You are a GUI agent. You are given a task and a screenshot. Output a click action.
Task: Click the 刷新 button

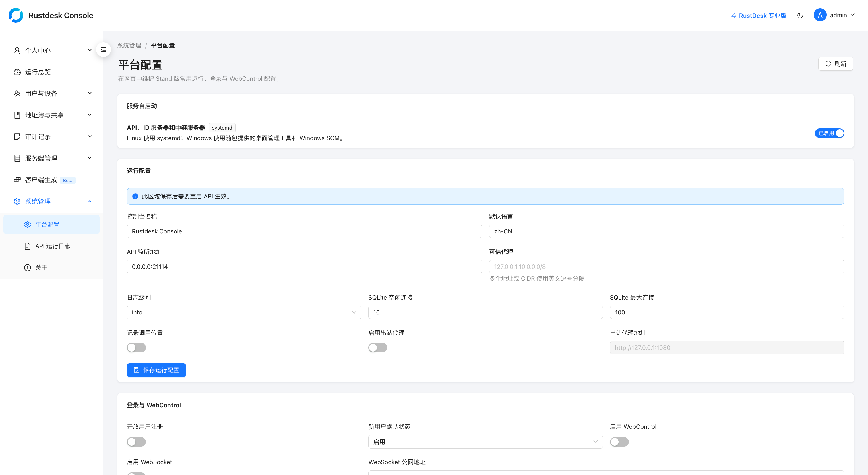click(836, 64)
